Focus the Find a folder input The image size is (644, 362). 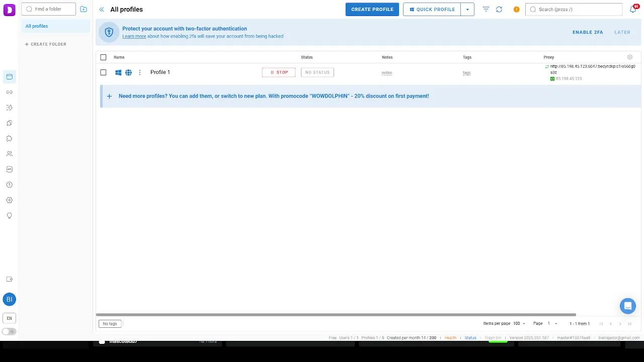(49, 9)
